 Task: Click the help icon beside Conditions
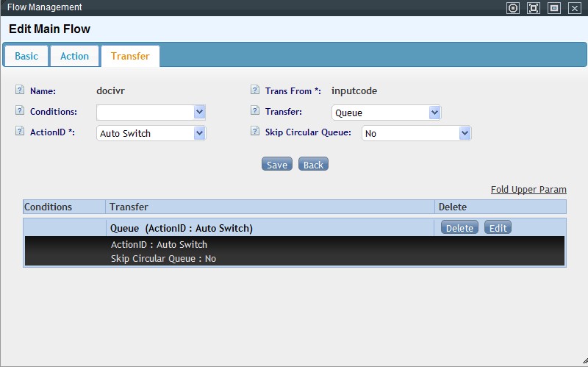[x=19, y=111]
